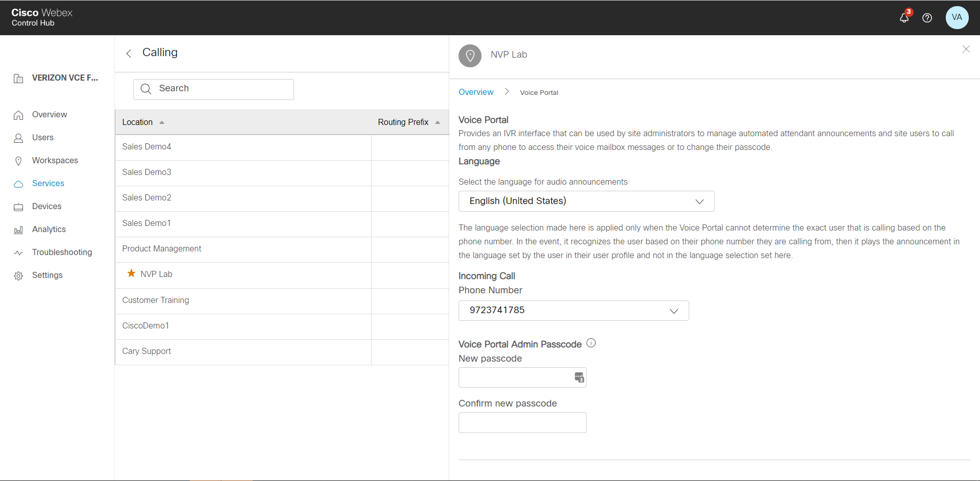This screenshot has width=980, height=481.
Task: Click the keypad icon in the New passcode field
Action: 579,377
